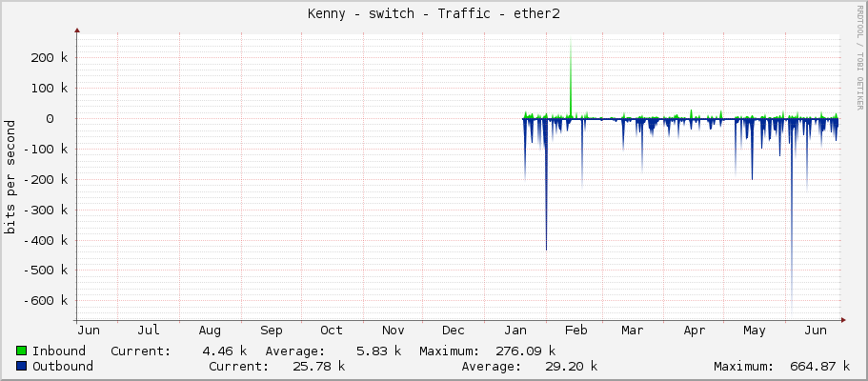
Task: Click the 'Nov' x-axis month label
Action: point(394,331)
